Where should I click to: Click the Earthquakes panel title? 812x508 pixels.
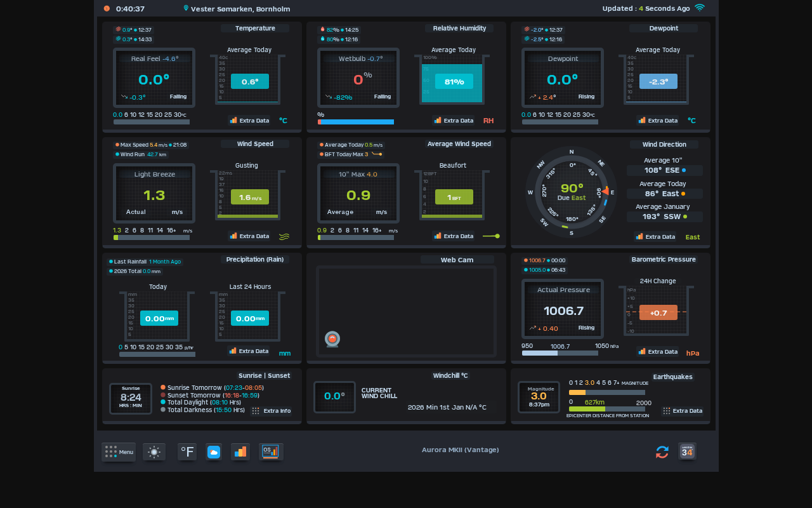coord(672,377)
